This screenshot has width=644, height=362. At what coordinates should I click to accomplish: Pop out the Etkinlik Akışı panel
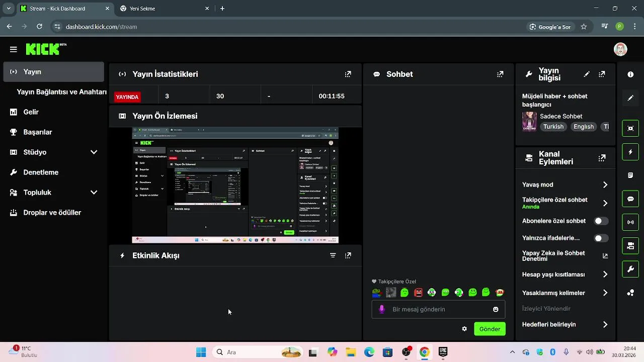pos(348,255)
